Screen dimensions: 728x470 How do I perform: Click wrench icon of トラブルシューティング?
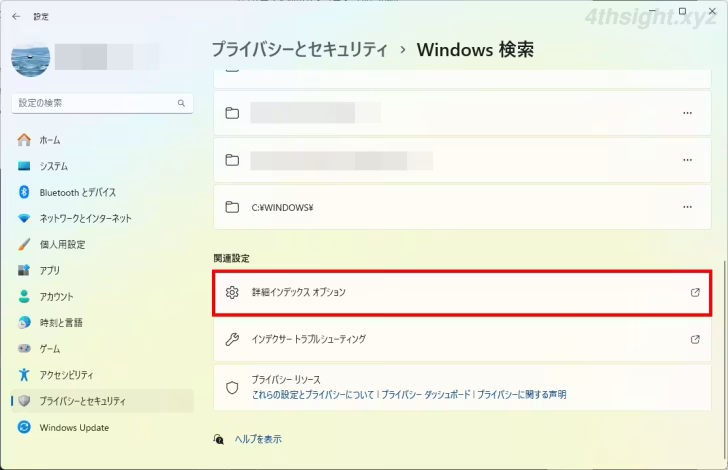[x=232, y=339]
